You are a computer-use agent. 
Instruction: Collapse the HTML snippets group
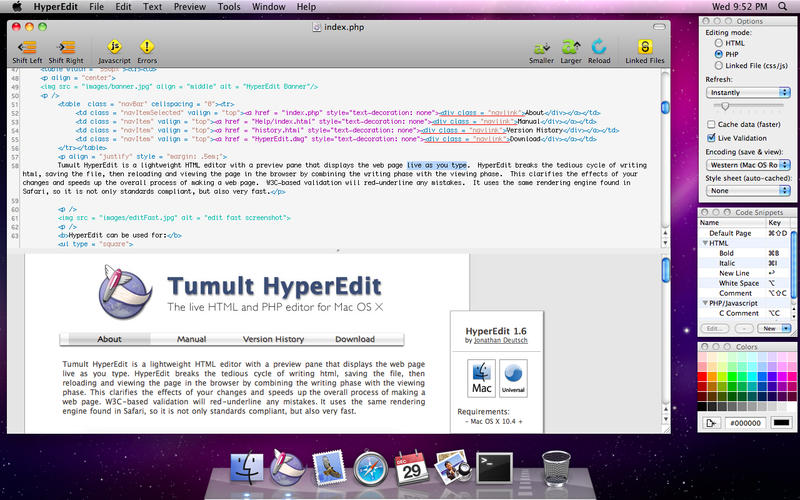pos(705,243)
